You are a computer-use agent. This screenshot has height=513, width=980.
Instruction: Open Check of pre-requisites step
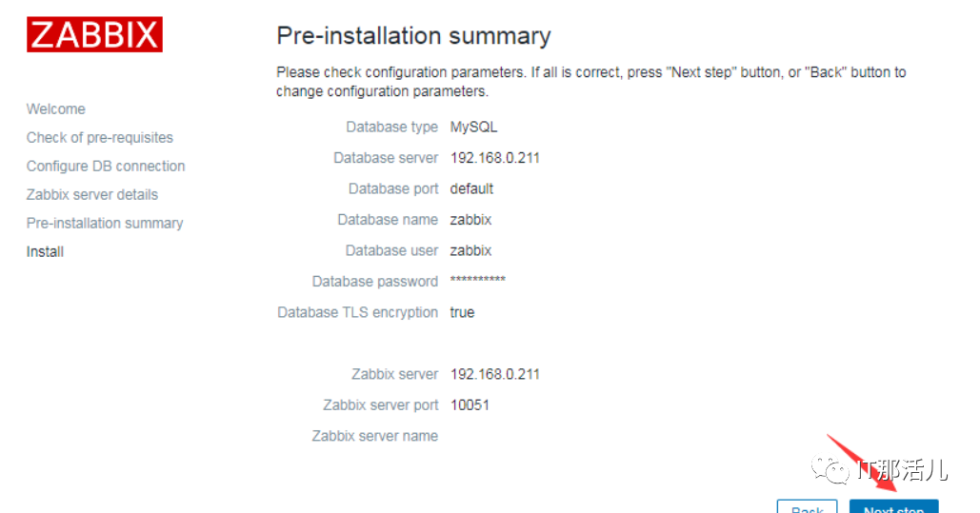100,137
